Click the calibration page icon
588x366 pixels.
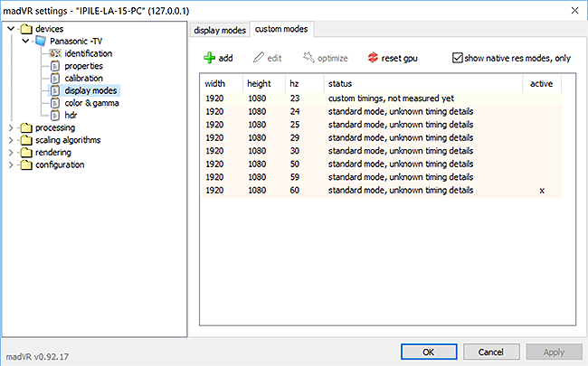(x=55, y=79)
